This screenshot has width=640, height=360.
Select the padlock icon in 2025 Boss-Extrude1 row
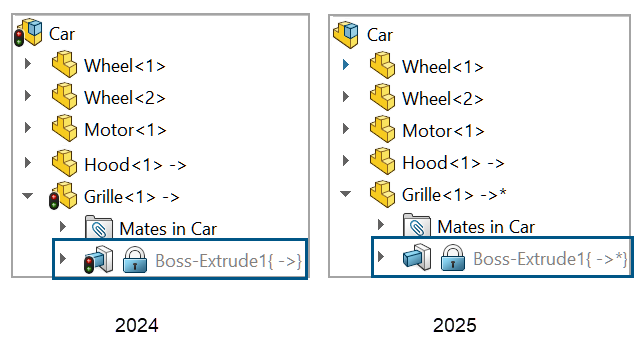coord(453,258)
